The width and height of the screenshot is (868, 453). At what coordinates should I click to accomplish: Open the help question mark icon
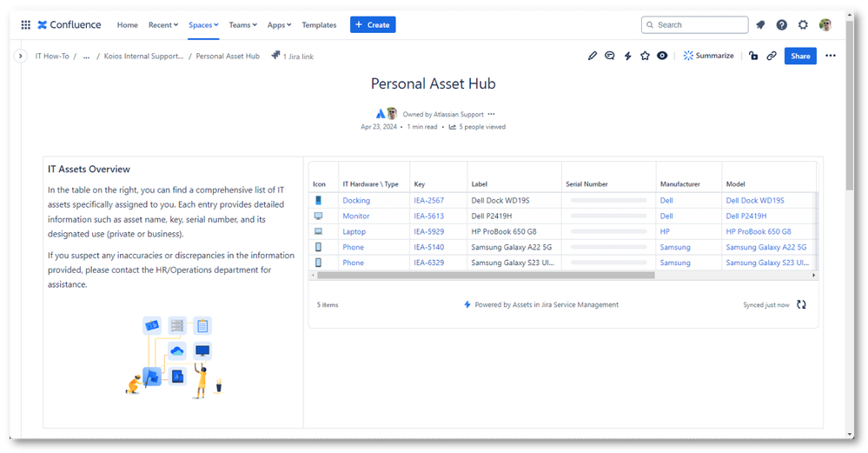click(782, 25)
